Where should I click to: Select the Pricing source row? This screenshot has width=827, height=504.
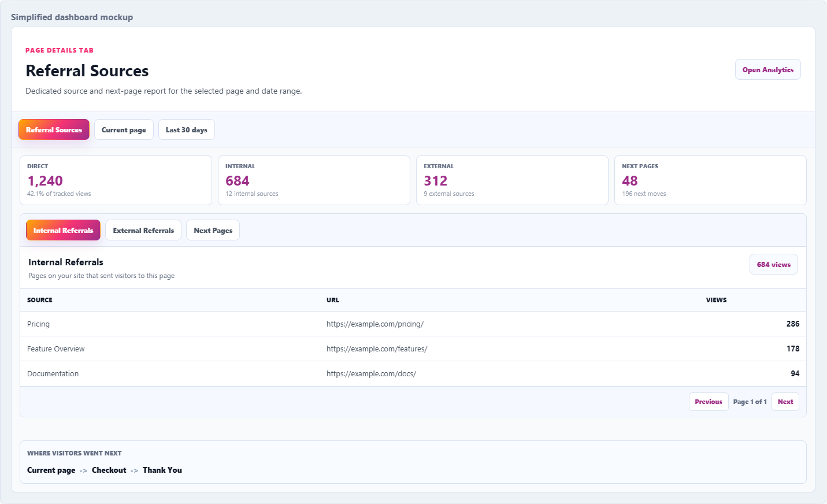click(413, 324)
